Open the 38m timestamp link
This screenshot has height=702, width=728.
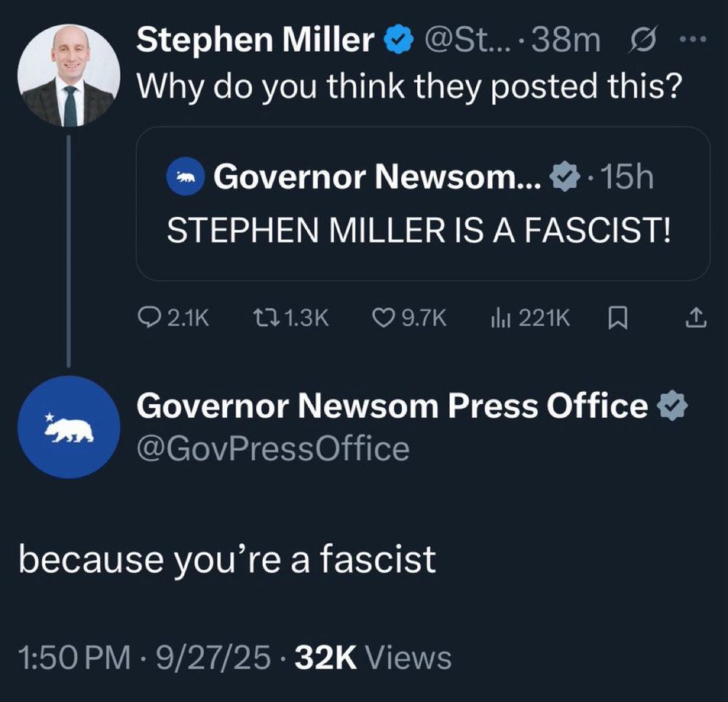[x=567, y=41]
